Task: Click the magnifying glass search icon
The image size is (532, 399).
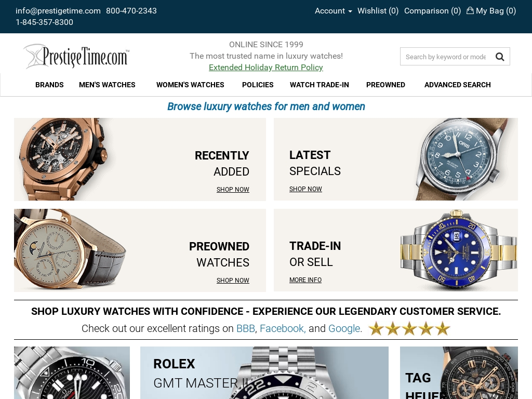Action: 499,57
